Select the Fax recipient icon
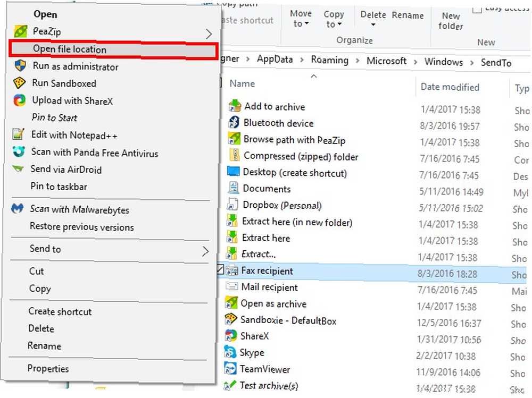532x398 pixels. pyautogui.click(x=232, y=270)
